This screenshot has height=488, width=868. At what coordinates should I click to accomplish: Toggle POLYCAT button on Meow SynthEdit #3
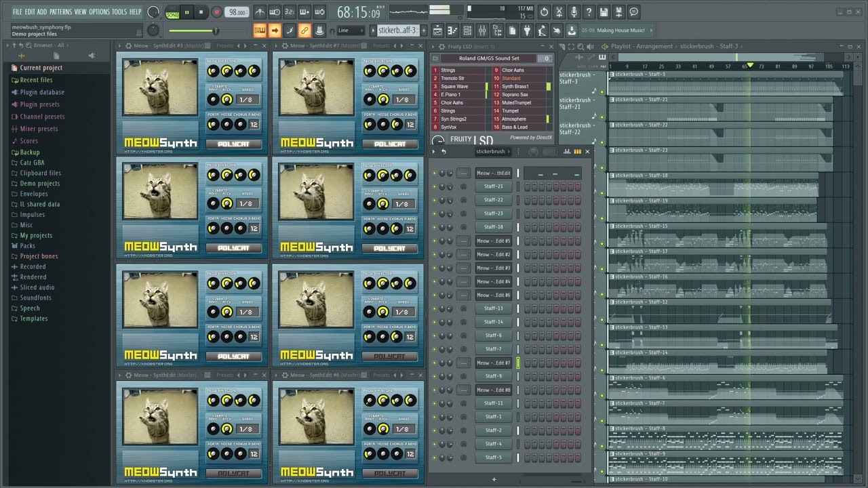[234, 144]
